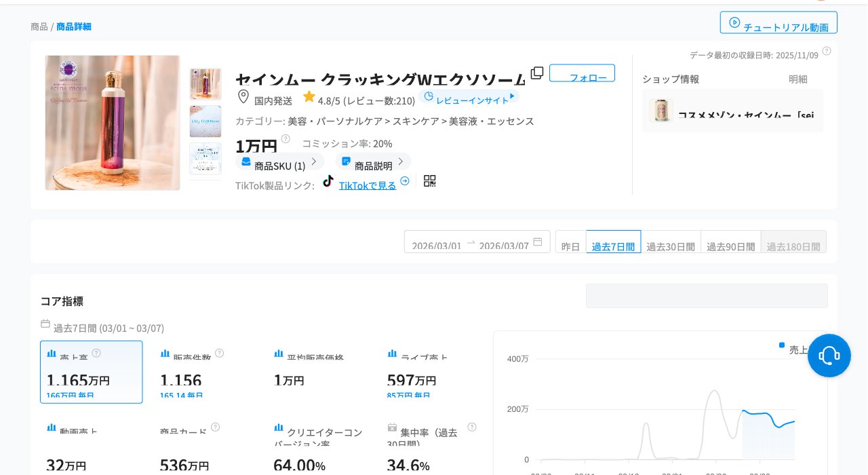Toggle the 売上高 series in the chart legend
The image size is (868, 475).
[796, 347]
